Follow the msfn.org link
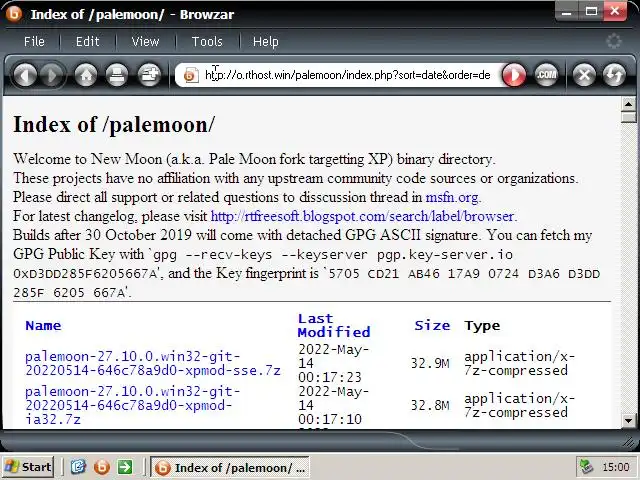 (452, 197)
